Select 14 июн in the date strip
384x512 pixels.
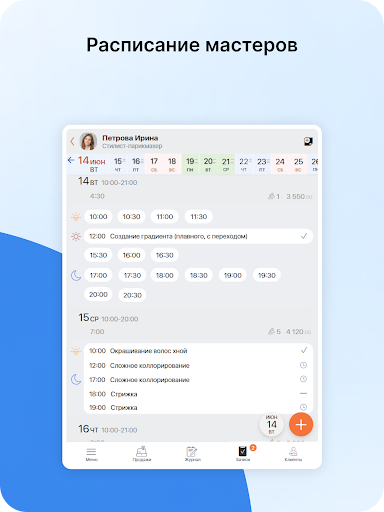pyautogui.click(x=92, y=164)
